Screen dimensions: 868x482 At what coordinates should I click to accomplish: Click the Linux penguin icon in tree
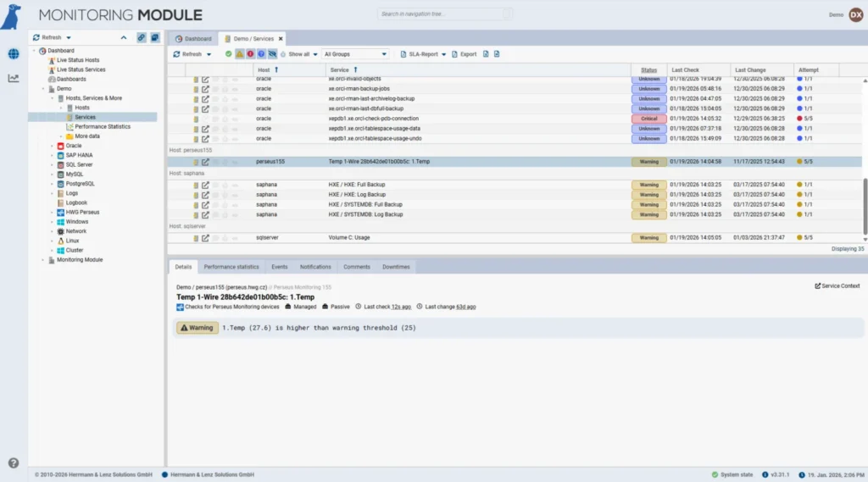61,241
